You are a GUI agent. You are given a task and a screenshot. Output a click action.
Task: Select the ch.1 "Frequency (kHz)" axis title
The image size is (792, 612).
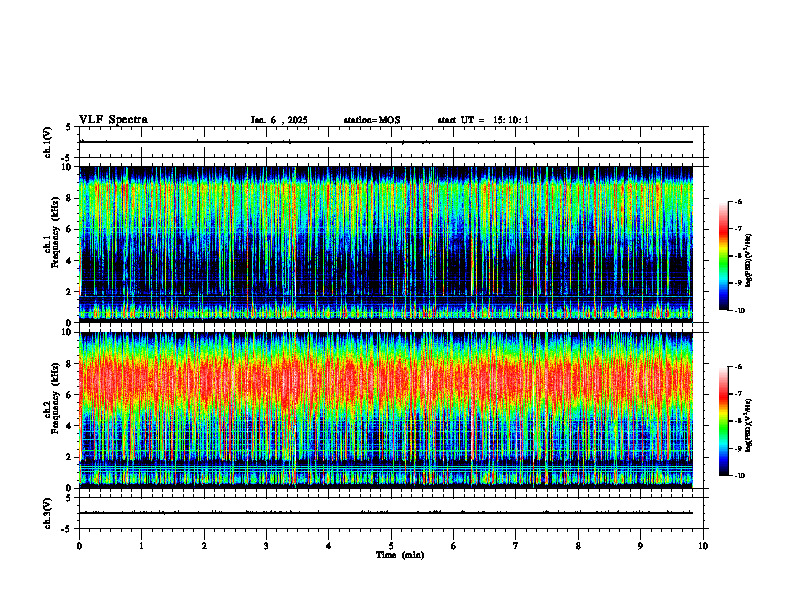click(x=55, y=230)
